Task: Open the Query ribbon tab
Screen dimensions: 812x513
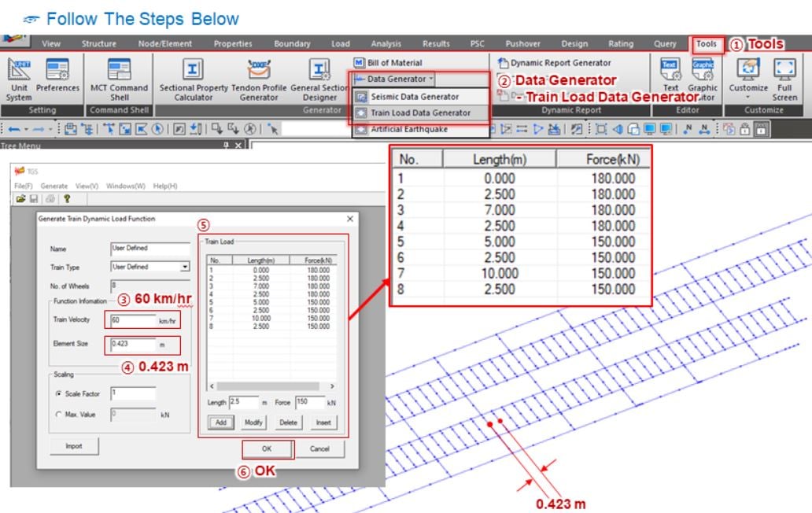Action: [665, 44]
